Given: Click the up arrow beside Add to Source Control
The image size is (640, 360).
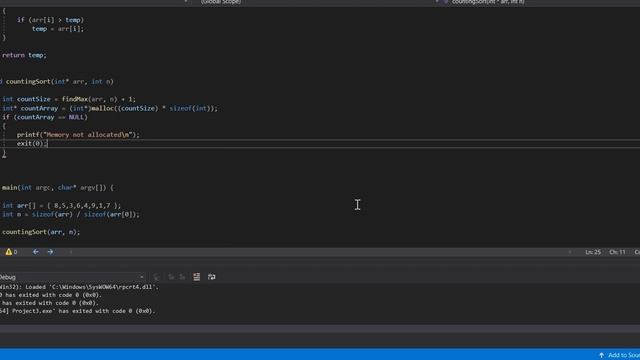Looking at the screenshot, I should pos(602,355).
